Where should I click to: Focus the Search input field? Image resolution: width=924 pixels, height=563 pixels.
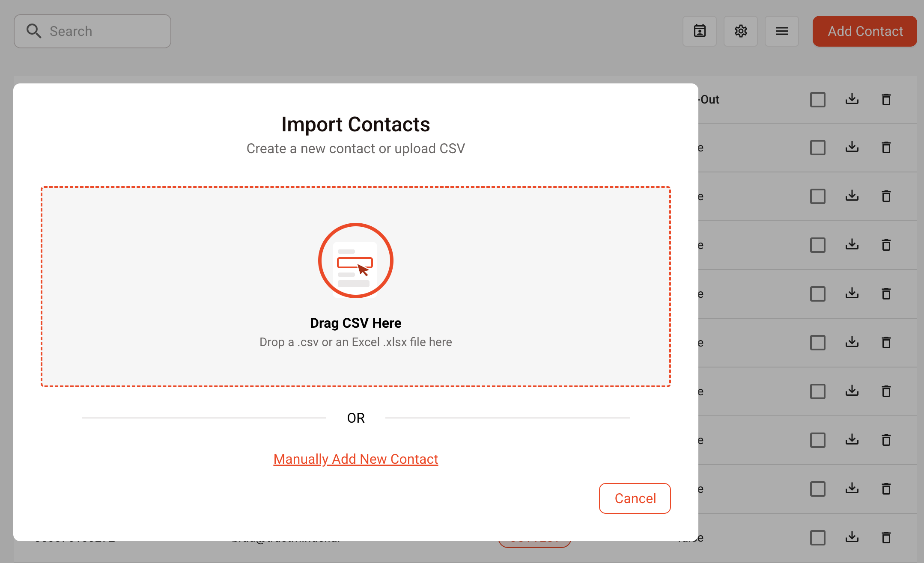point(107,31)
